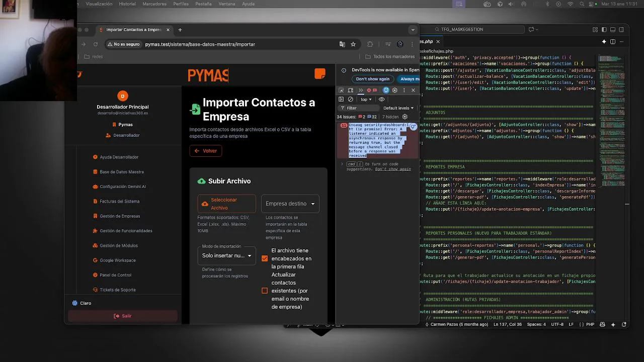Open the Modo de importación dropdown
This screenshot has height=362, width=644.
point(226,255)
